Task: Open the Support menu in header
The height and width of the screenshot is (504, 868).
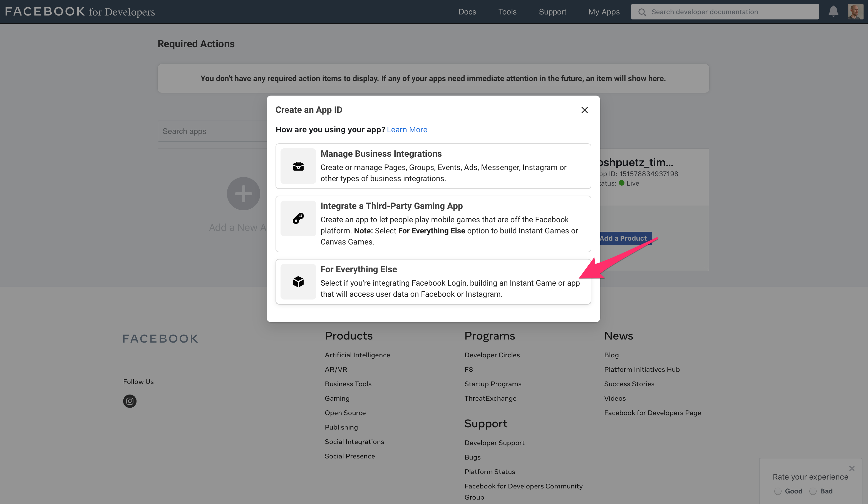Action: (x=552, y=12)
